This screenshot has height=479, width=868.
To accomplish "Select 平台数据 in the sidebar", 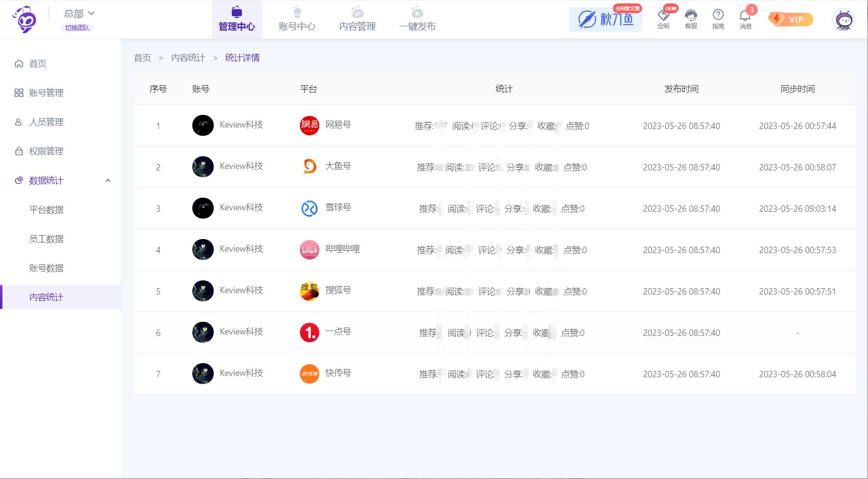I will (46, 210).
